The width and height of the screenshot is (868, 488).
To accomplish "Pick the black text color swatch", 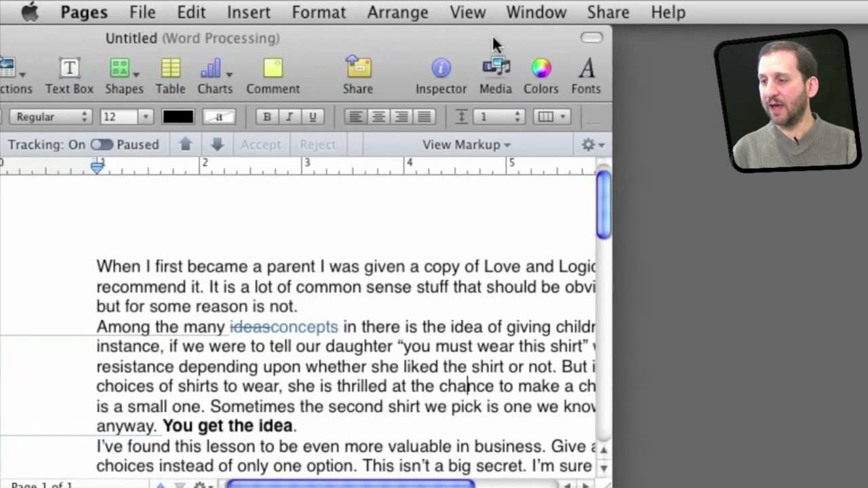I will [x=178, y=117].
